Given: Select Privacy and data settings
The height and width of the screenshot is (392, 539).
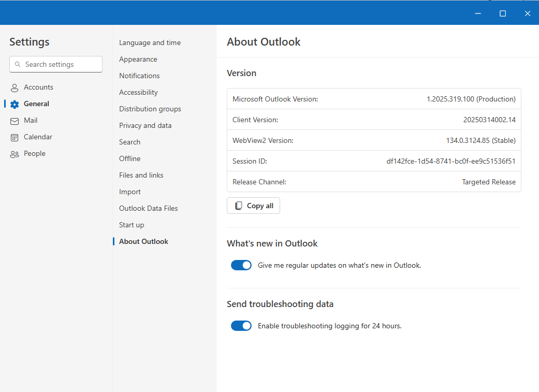Looking at the screenshot, I should [x=145, y=125].
